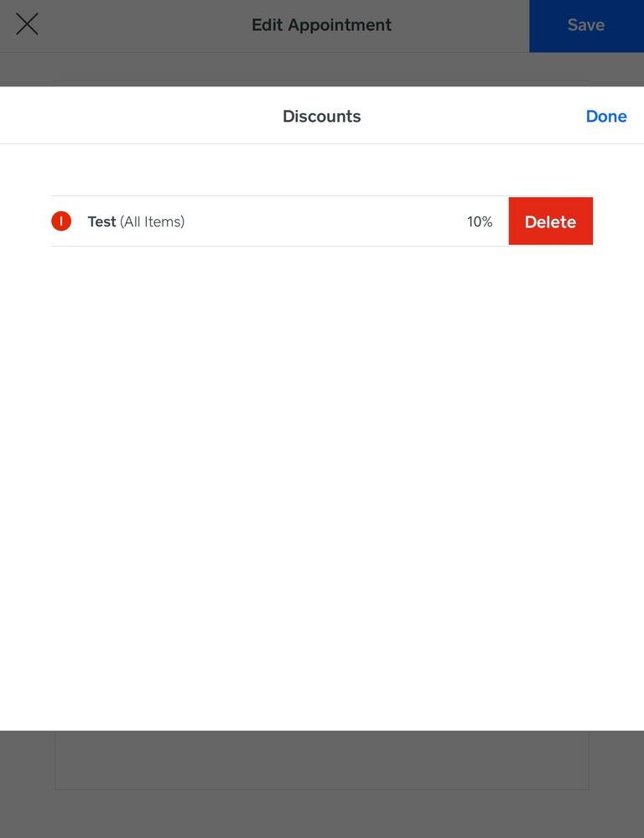Tap the (All Items) scope label
This screenshot has height=838, width=644.
coord(152,221)
